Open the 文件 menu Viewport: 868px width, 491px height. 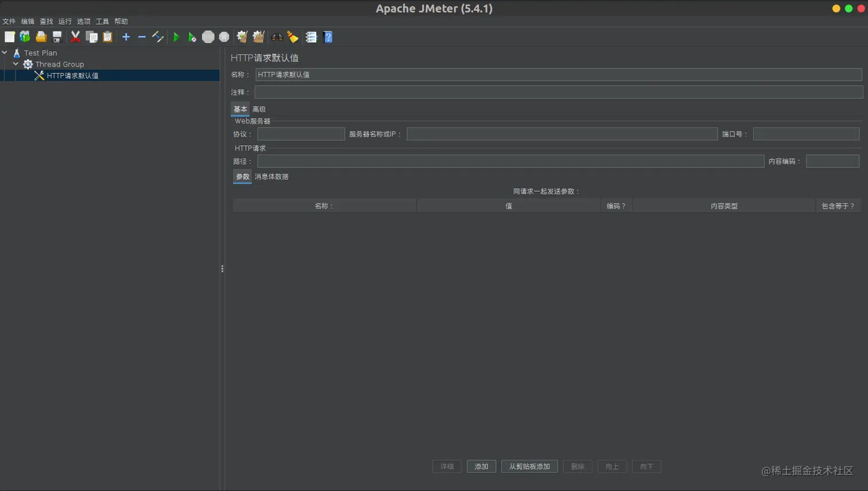9,21
